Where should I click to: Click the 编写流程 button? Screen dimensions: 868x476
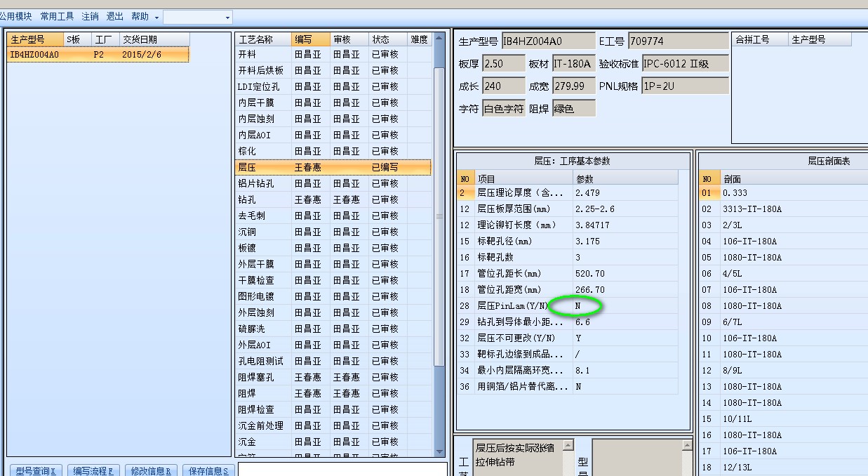click(94, 471)
